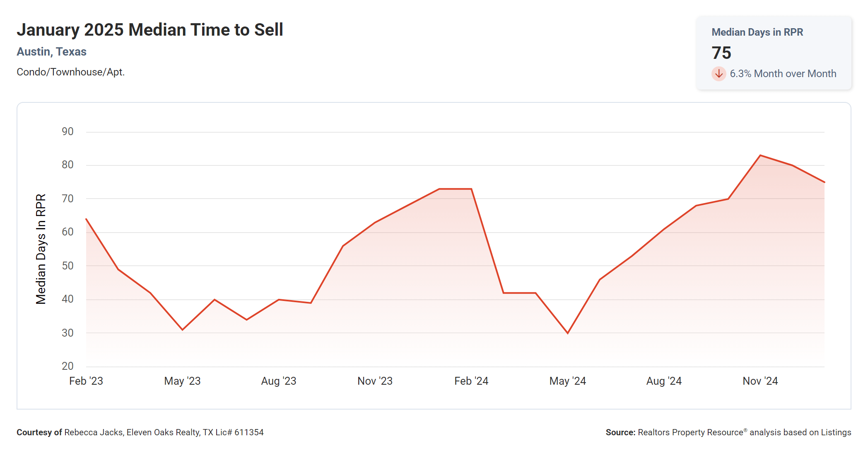The height and width of the screenshot is (456, 868).
Task: Click the Austin, Texas subtitle
Action: 51,52
